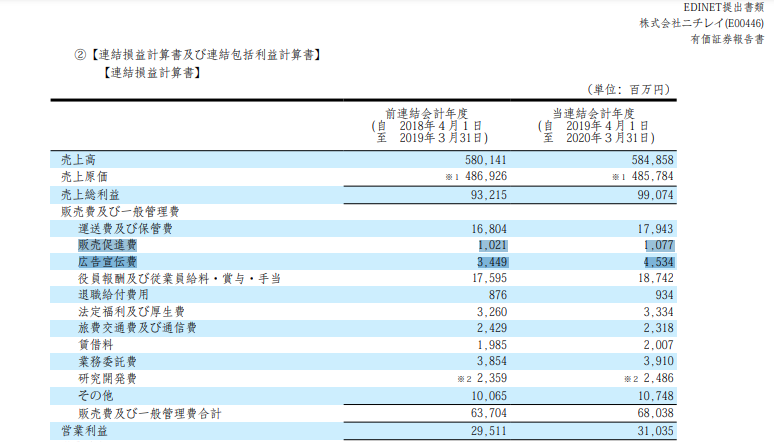This screenshot has width=774, height=442.
Task: Click the 売上原価 row label
Action: point(84,177)
